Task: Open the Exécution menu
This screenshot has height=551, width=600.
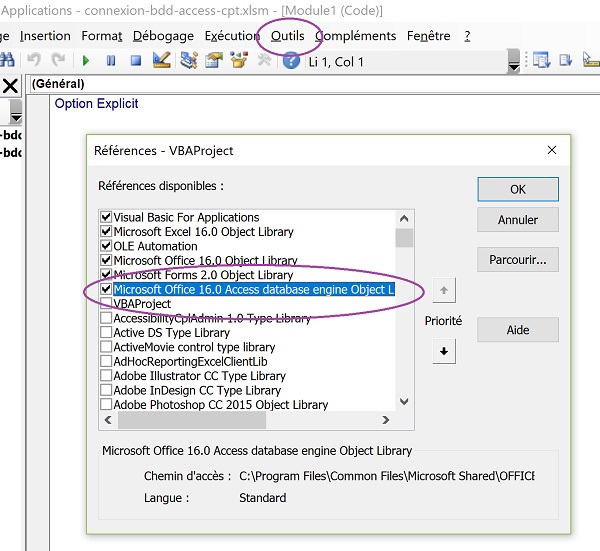Action: tap(232, 36)
